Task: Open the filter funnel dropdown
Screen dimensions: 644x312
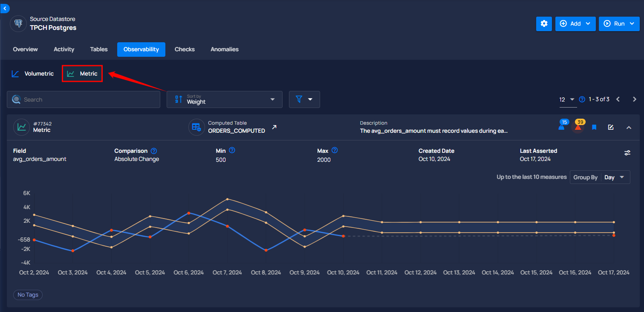Action: (x=304, y=99)
